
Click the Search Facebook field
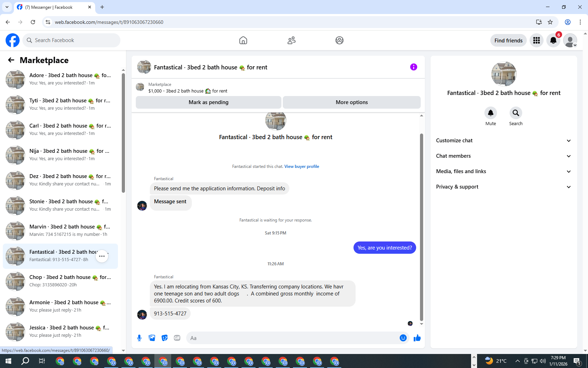(71, 40)
